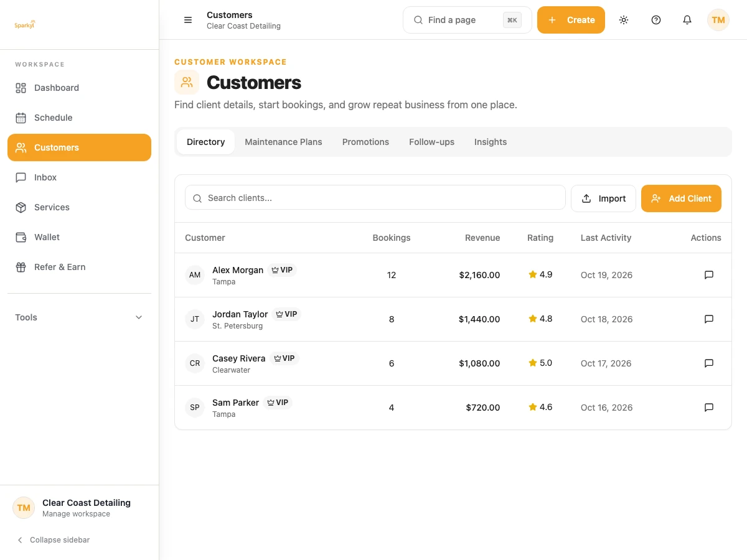Image resolution: width=747 pixels, height=560 pixels.
Task: Click the AM avatar for Alex Morgan
Action: point(195,275)
